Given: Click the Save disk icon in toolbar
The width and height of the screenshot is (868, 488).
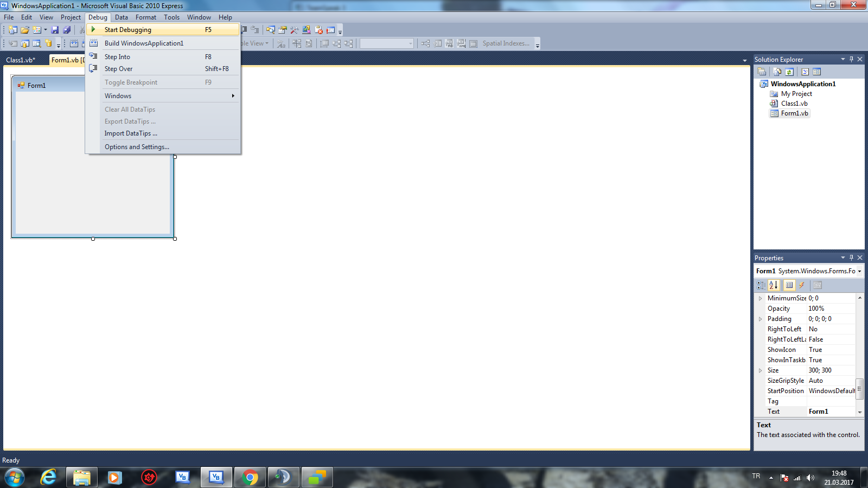Looking at the screenshot, I should coord(55,30).
